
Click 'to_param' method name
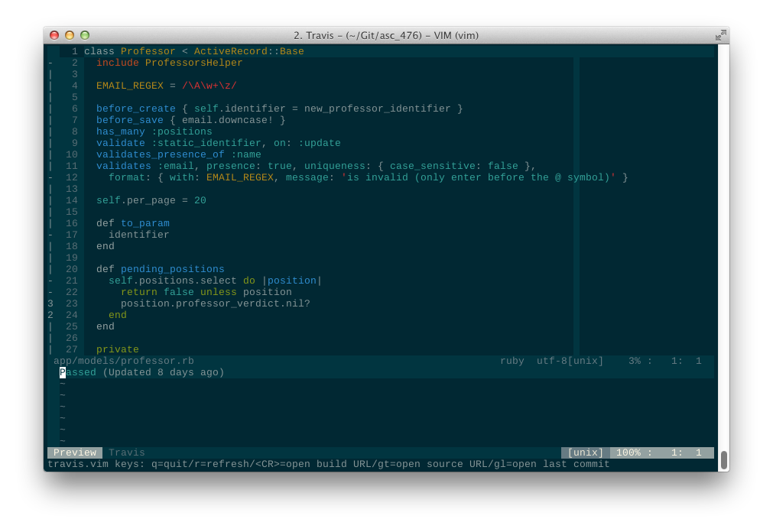click(145, 223)
